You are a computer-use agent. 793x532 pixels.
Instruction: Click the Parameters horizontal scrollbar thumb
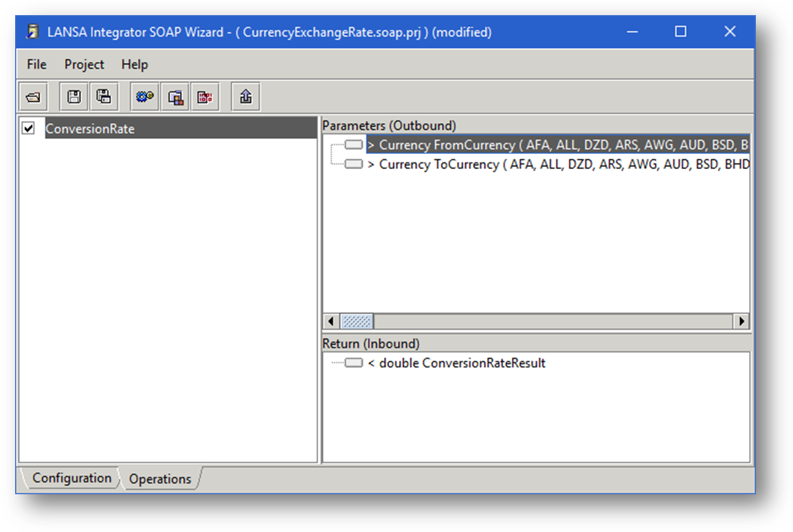point(357,321)
